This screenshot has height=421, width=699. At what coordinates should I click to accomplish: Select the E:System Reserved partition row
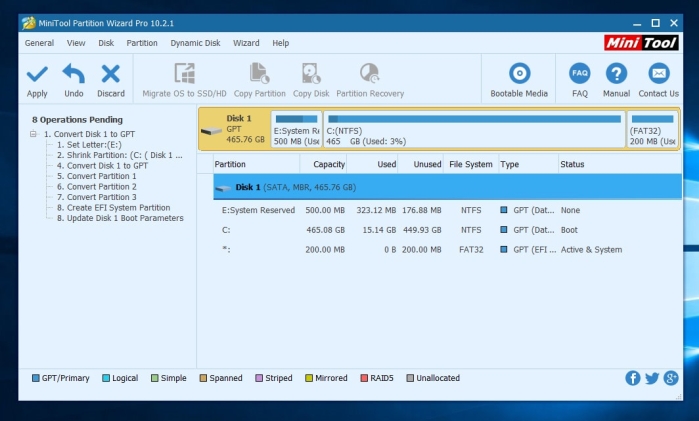[x=447, y=210]
